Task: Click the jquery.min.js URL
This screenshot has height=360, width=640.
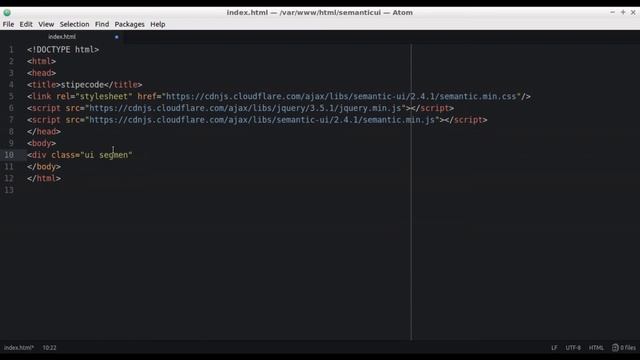Action: point(246,108)
